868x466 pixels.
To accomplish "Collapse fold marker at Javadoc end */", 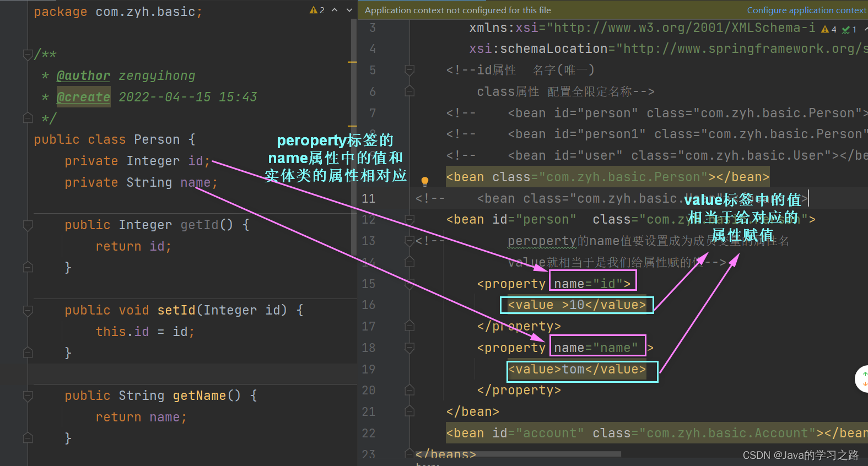I will point(28,118).
